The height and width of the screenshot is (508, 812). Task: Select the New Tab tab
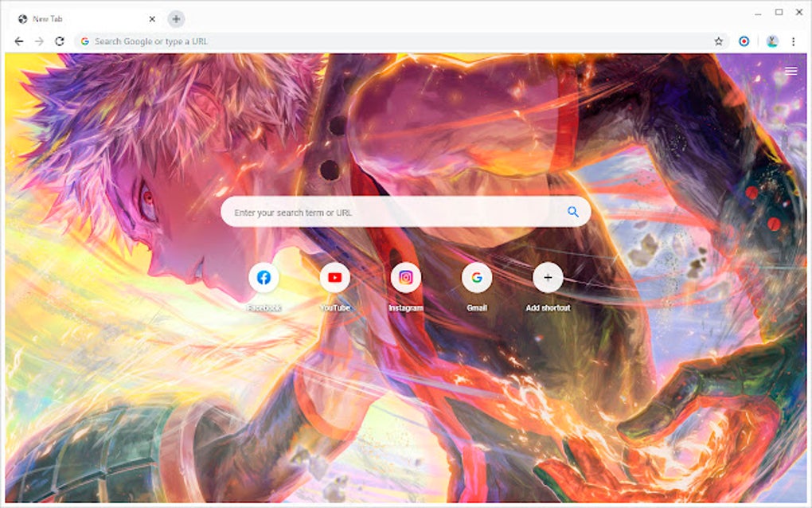[x=87, y=19]
